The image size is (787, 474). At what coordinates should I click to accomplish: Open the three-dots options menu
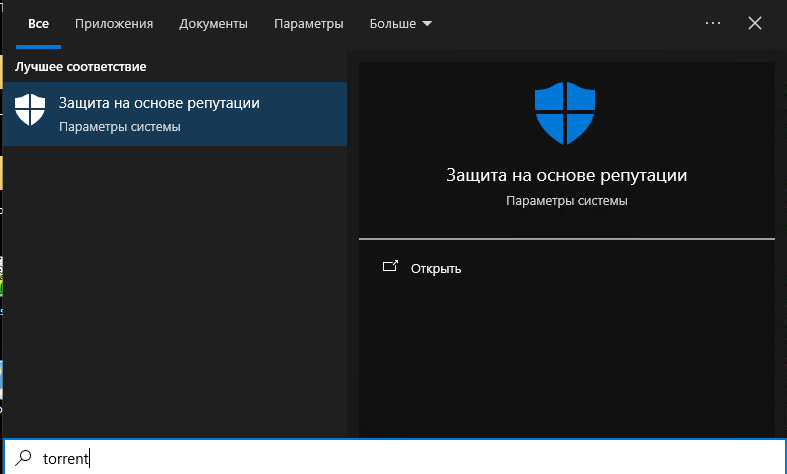713,23
